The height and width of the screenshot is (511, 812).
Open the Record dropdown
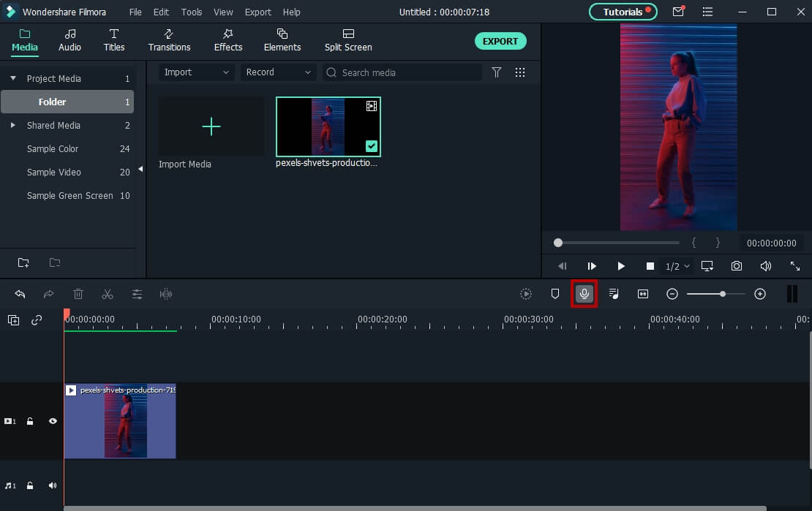click(278, 72)
